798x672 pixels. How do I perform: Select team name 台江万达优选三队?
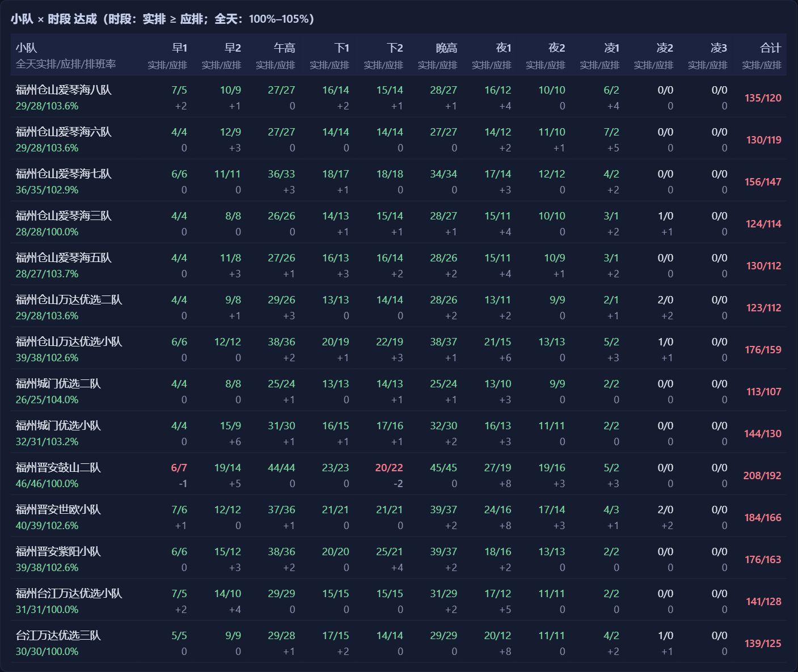pos(58,635)
